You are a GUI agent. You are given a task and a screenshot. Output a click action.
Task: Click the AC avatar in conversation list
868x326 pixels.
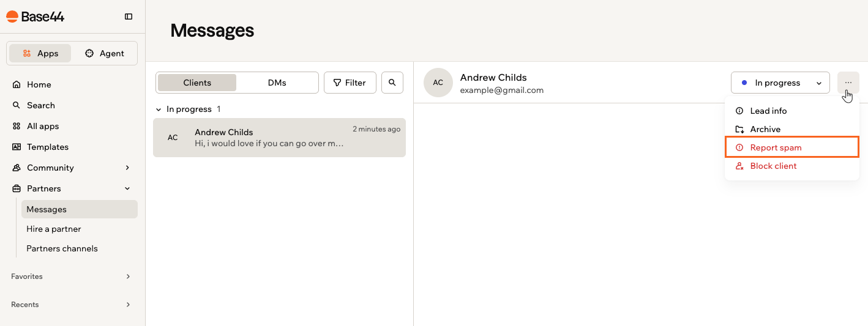tap(173, 138)
